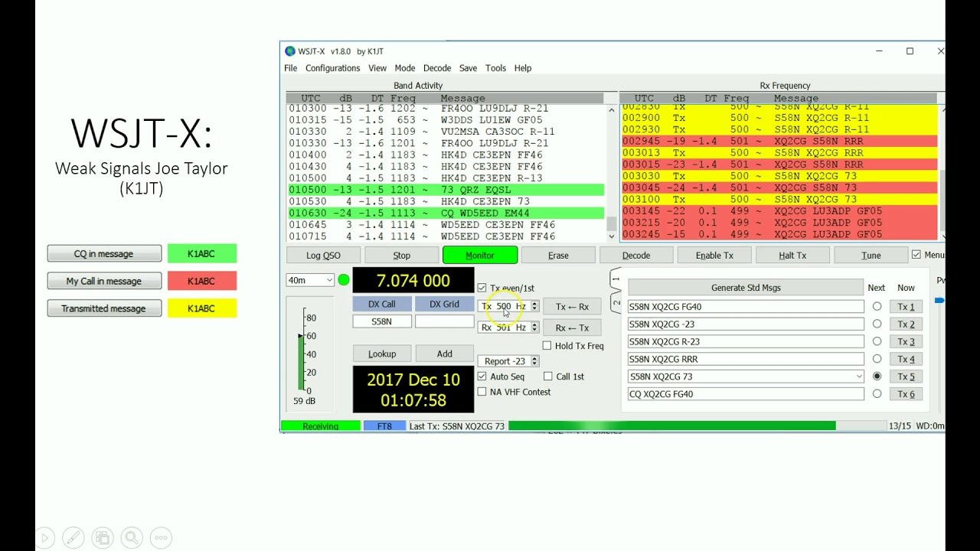Click the Tx 6 Now button
Viewport: 980px width, 551px height.
pos(906,394)
